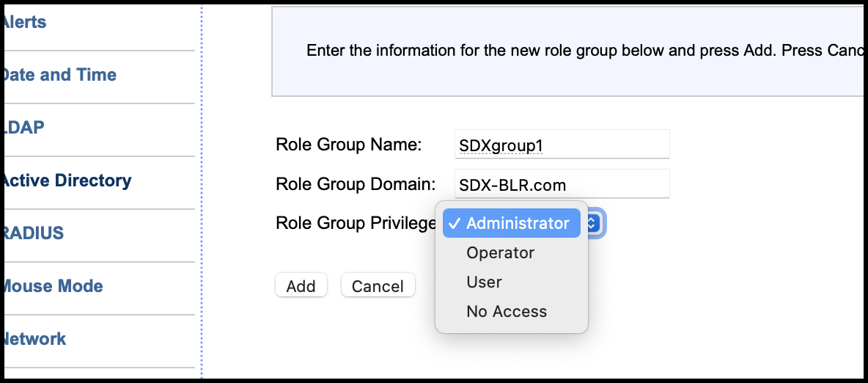Choose Operator privilege option

pyautogui.click(x=501, y=252)
